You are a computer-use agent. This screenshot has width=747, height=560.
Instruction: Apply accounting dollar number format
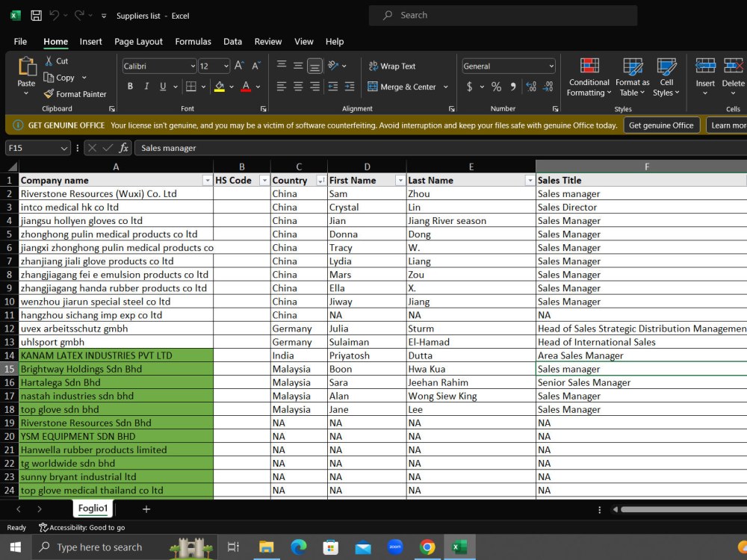click(470, 87)
